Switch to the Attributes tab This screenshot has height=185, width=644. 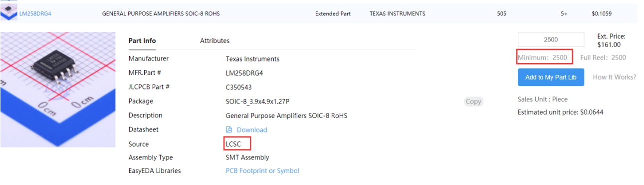pyautogui.click(x=215, y=40)
